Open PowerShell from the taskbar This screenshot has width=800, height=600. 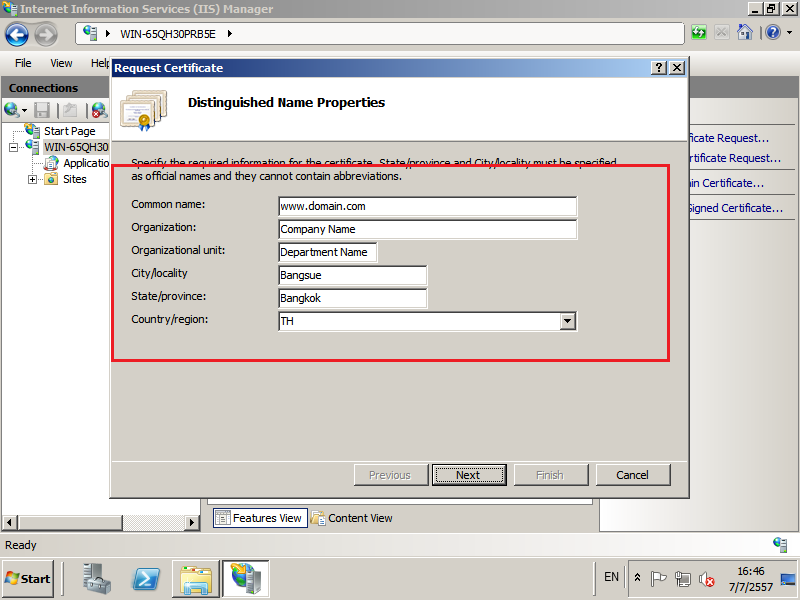pyautogui.click(x=148, y=578)
